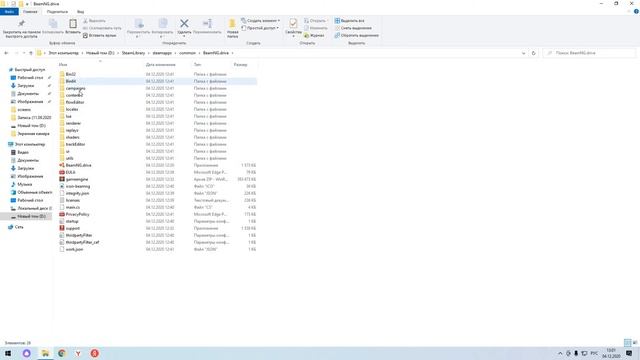Show hidden system tray icons chevron

tap(560, 353)
